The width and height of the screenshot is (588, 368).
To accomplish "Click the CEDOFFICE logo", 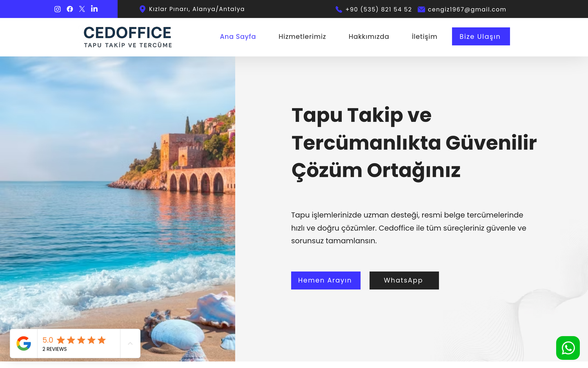I will click(128, 37).
